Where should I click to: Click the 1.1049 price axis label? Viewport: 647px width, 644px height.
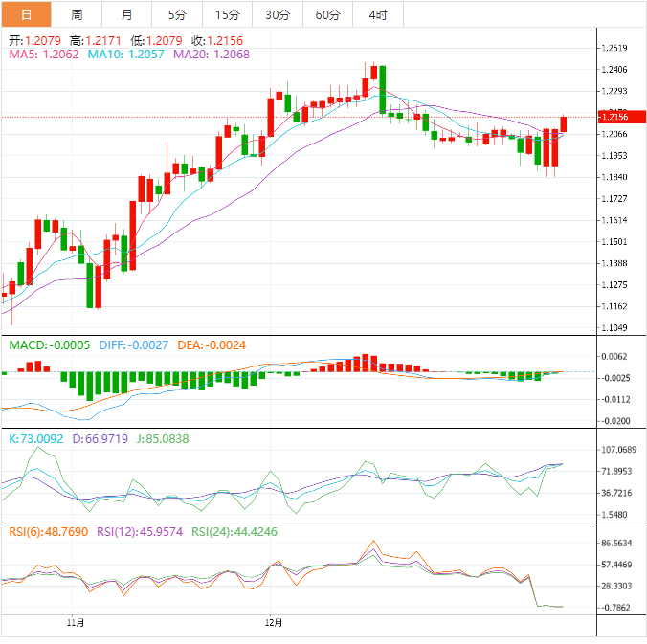tap(614, 328)
